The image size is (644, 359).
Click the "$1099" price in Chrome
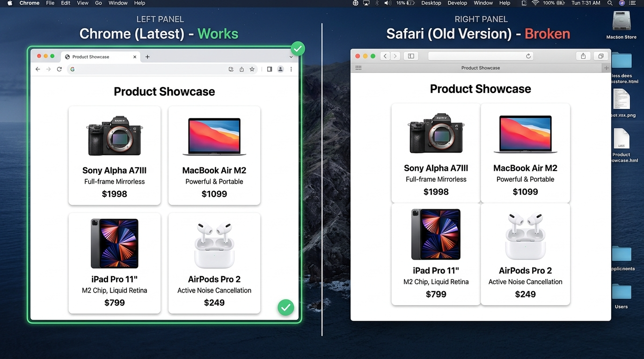214,194
